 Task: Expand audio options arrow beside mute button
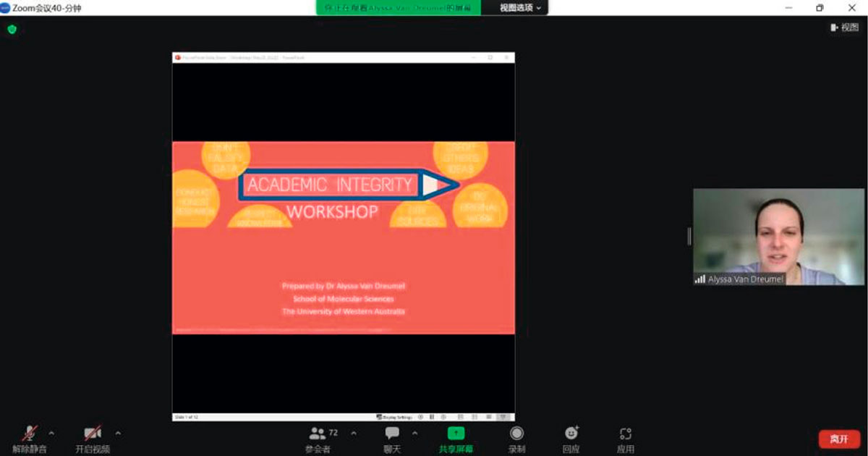tap(51, 434)
